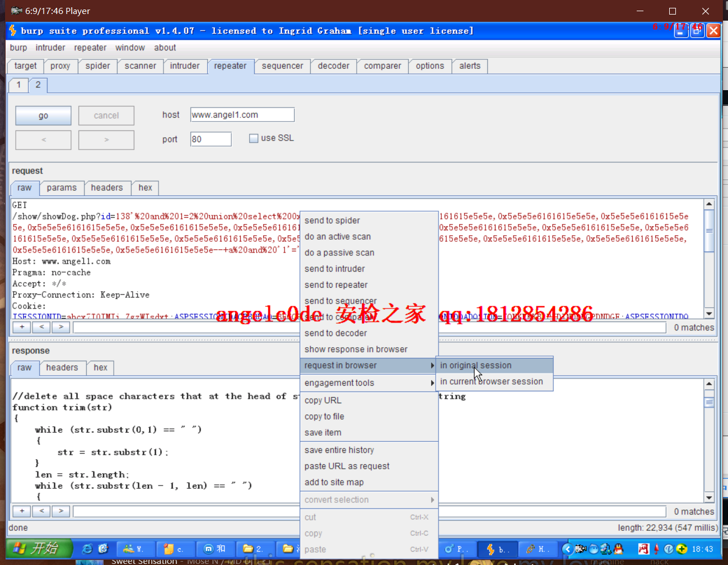This screenshot has height=565, width=728.
Task: Switch to the target tab
Action: pos(25,66)
